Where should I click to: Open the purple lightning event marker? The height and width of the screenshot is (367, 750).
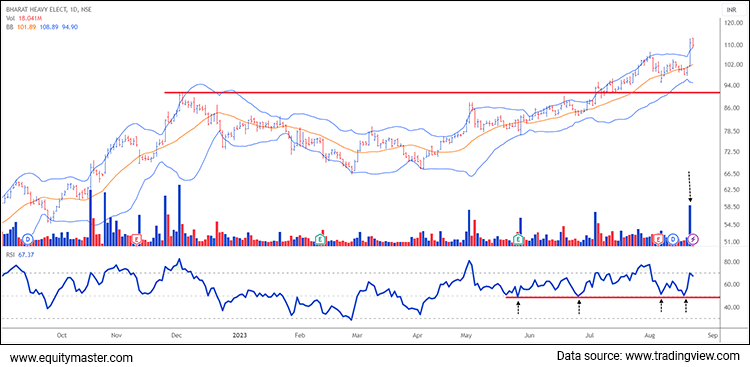694,238
